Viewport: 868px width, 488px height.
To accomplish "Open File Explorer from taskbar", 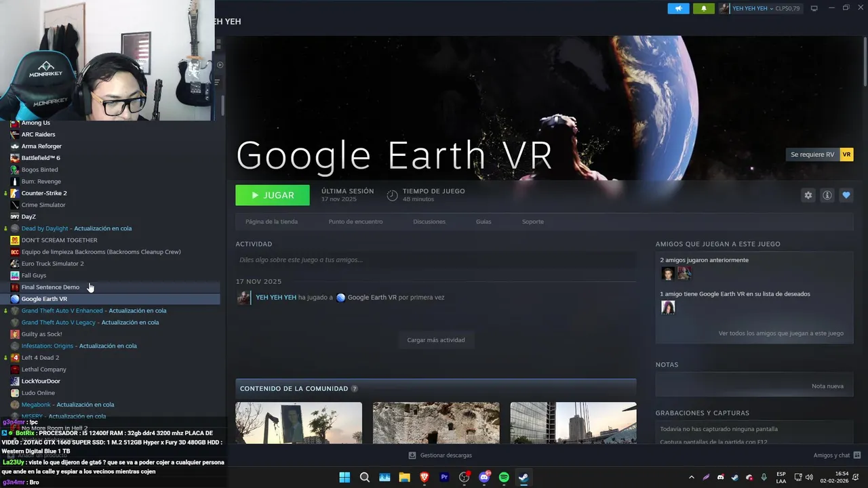I will click(x=405, y=477).
